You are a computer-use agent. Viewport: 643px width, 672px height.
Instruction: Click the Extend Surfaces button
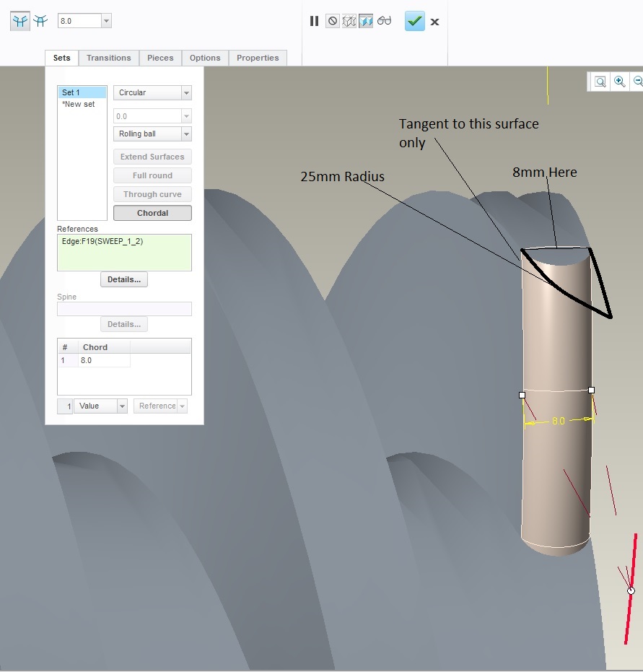pos(152,157)
